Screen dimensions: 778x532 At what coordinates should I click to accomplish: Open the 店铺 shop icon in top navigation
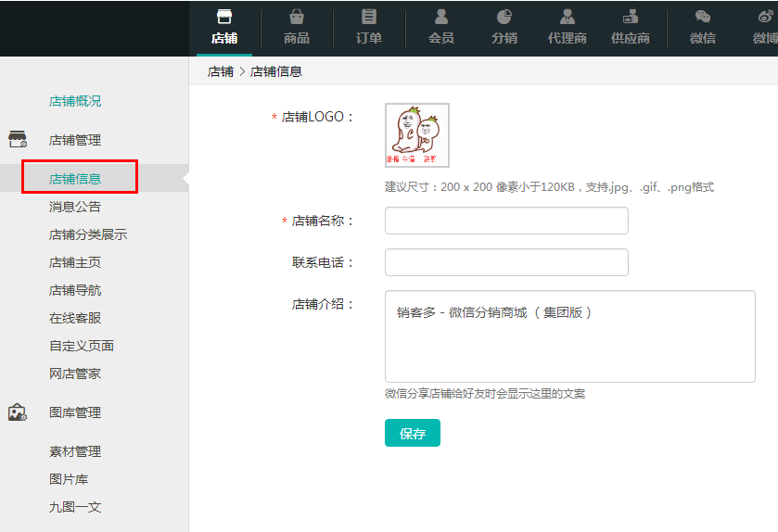[223, 18]
